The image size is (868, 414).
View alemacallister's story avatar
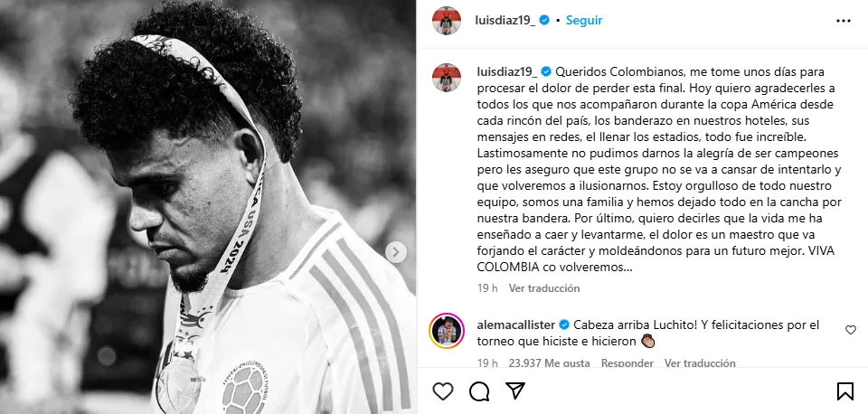446,331
